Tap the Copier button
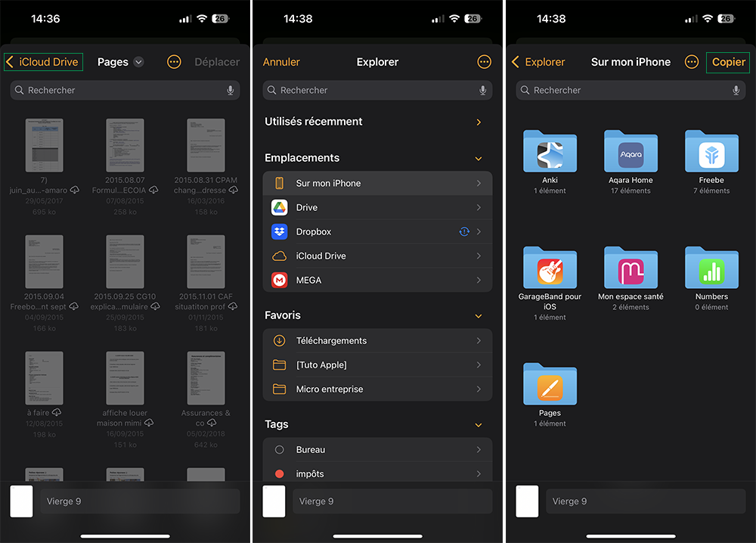Viewport: 756px width, 543px height. 728,62
